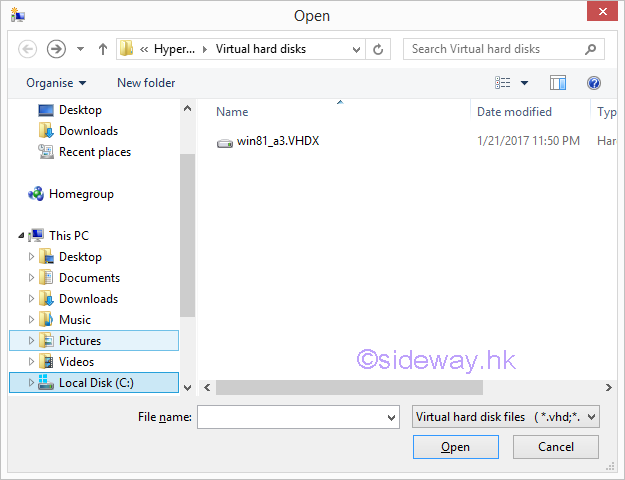Refresh the Virtual hard disks folder
625x480 pixels.
pyautogui.click(x=379, y=48)
